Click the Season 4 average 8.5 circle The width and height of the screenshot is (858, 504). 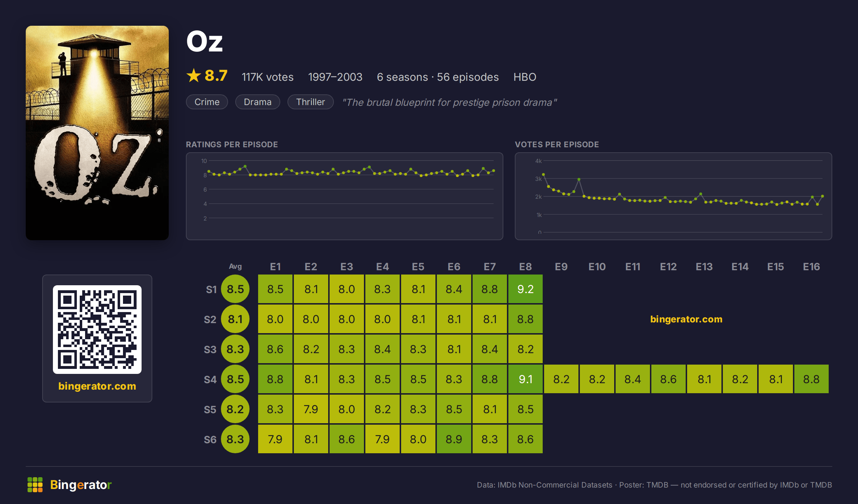click(235, 379)
